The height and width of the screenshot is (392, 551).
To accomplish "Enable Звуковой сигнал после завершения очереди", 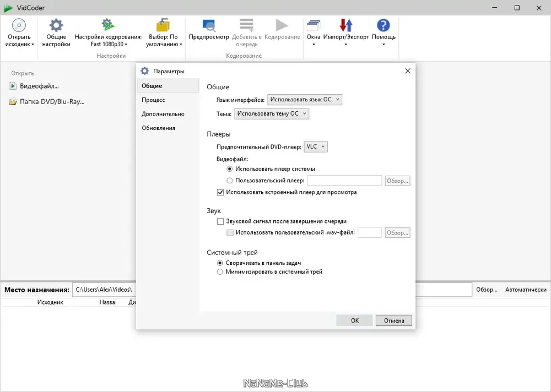I will pyautogui.click(x=220, y=221).
